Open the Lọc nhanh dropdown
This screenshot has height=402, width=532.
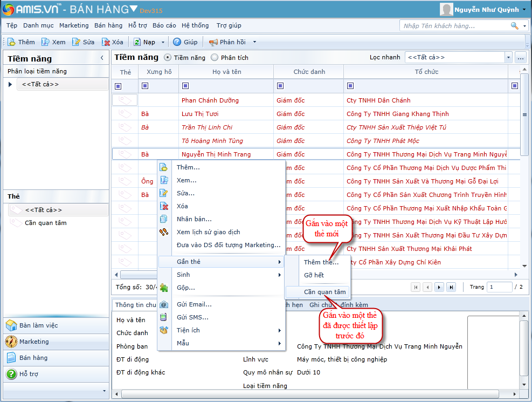[x=508, y=57]
